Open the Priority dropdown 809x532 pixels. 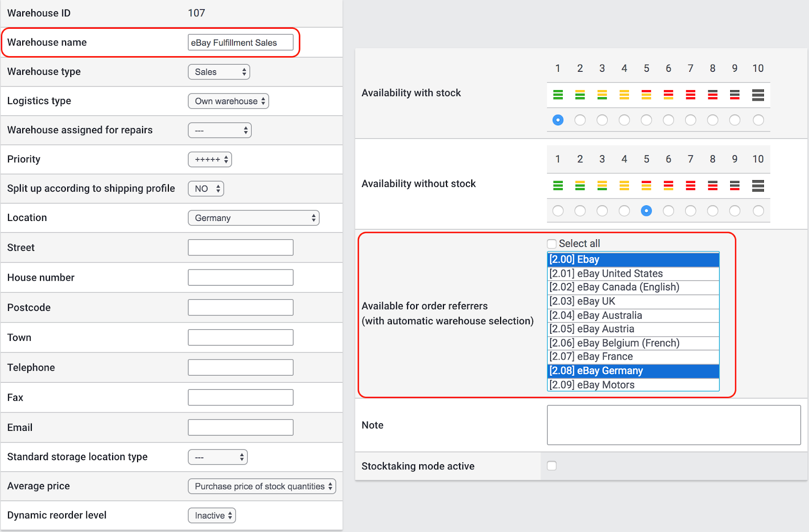pos(210,159)
